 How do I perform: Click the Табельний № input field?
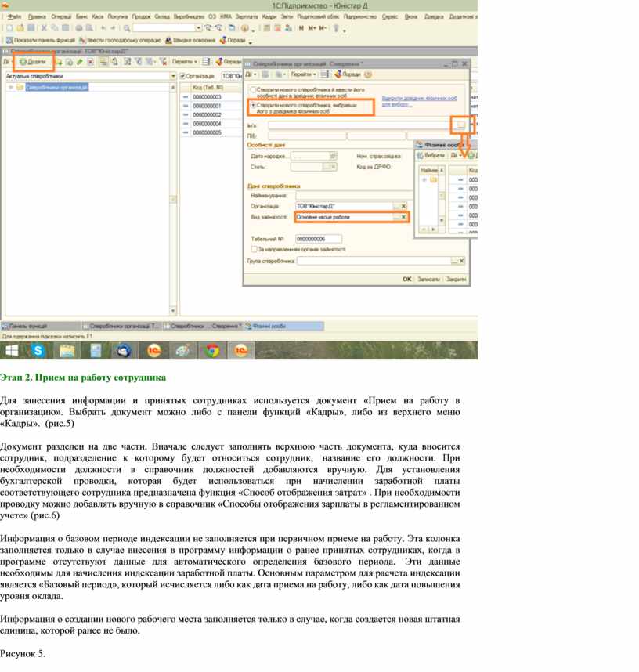319,239
